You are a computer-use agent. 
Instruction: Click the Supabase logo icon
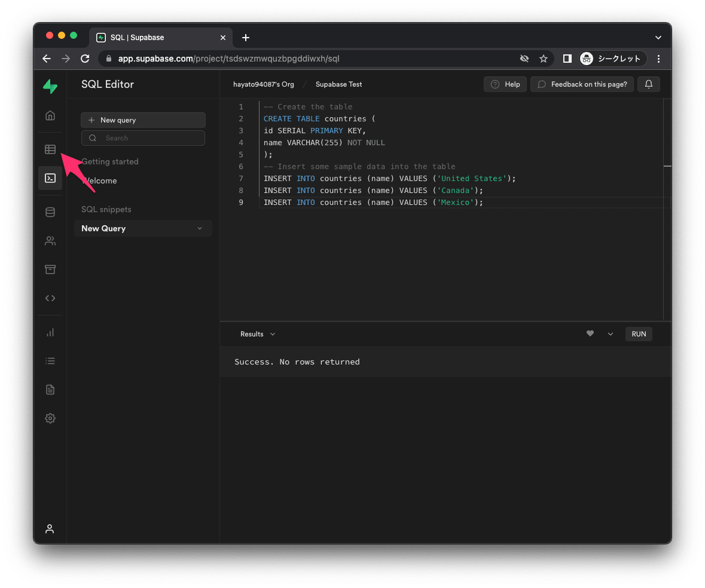[50, 86]
